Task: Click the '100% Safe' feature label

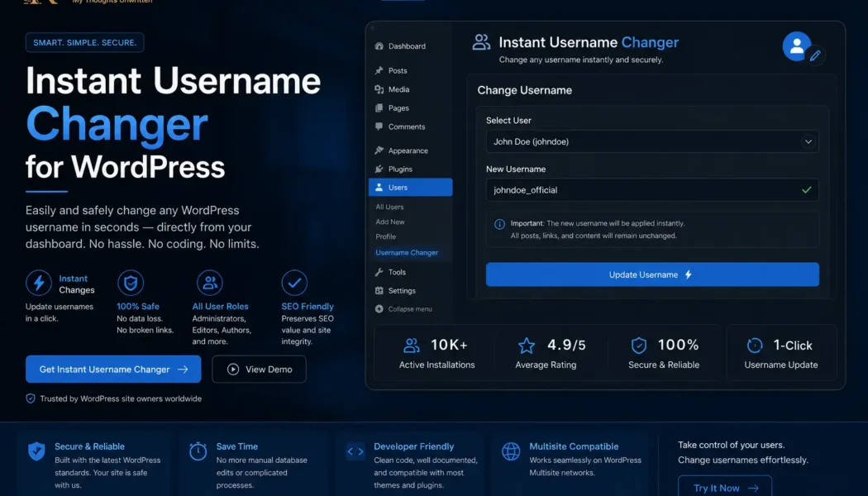Action: pyautogui.click(x=138, y=306)
